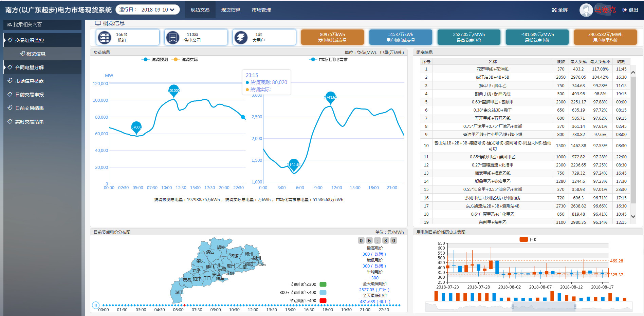The width and height of the screenshot is (644, 316).
Task: Click left handle of price history zoom slider
Action: point(513,307)
